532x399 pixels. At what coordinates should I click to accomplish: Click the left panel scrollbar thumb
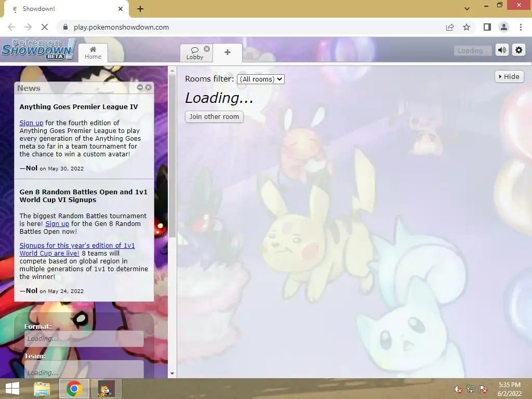coord(172,156)
